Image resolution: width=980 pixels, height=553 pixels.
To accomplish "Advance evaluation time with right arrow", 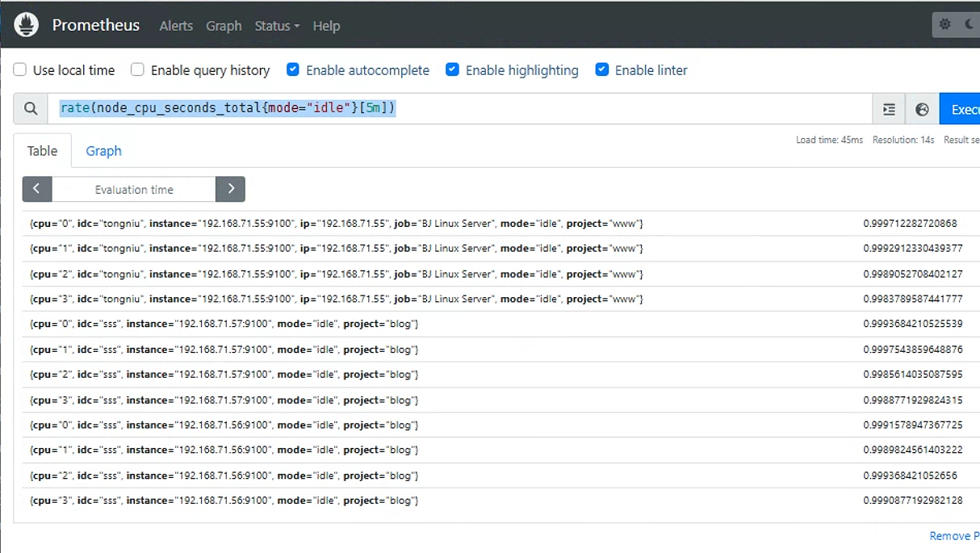I will pos(230,189).
